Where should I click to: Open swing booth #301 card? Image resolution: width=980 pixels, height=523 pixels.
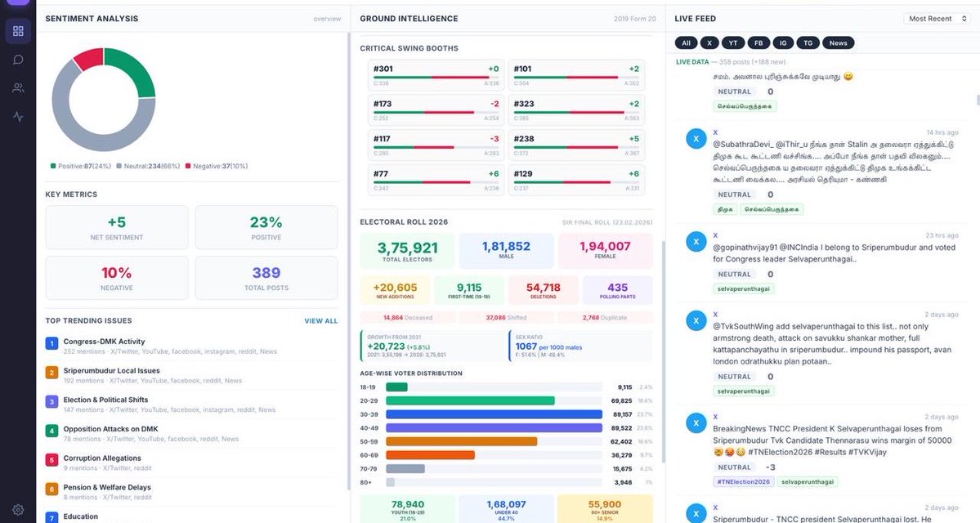[436, 75]
